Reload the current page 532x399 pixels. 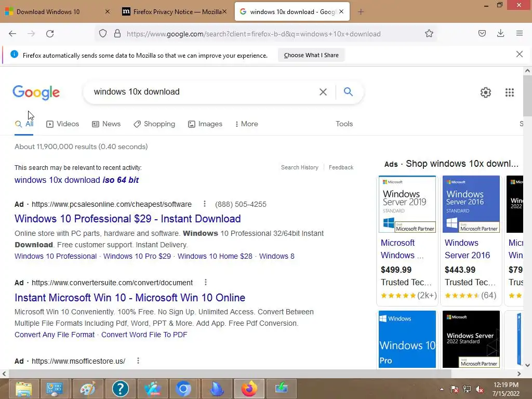coord(50,34)
